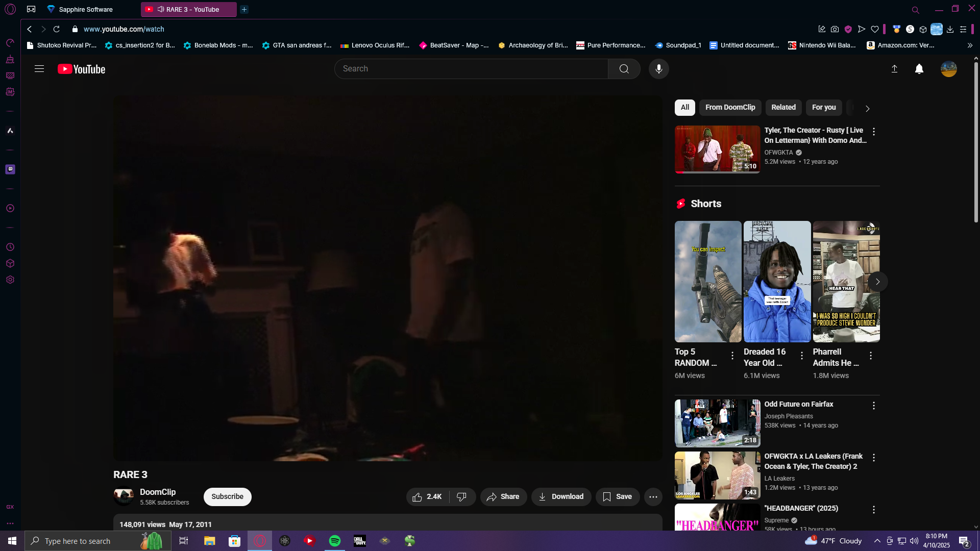Click the page vertical scrollbar

976,143
